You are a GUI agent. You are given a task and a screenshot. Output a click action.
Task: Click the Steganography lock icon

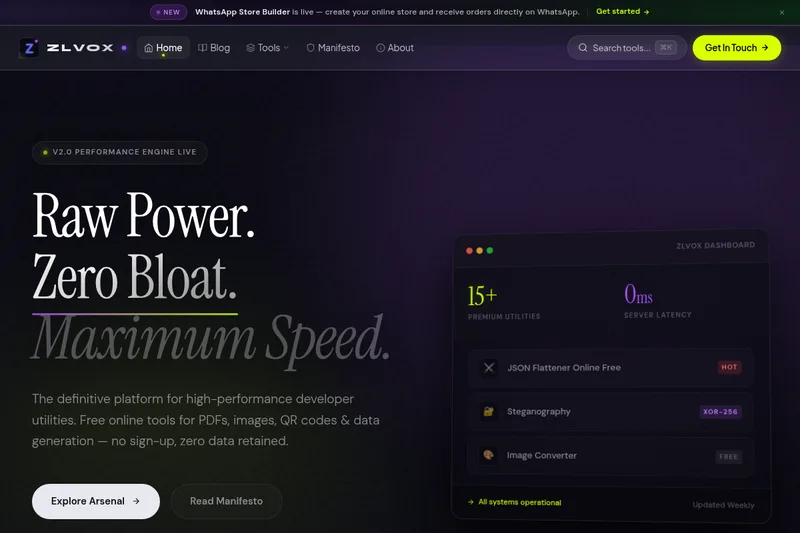(x=488, y=411)
